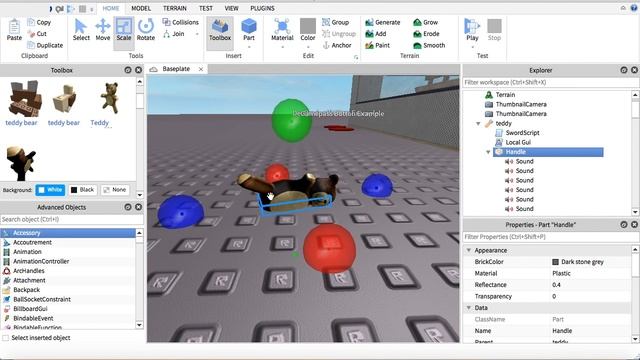
Task: Click the Stop test button
Action: tap(494, 30)
